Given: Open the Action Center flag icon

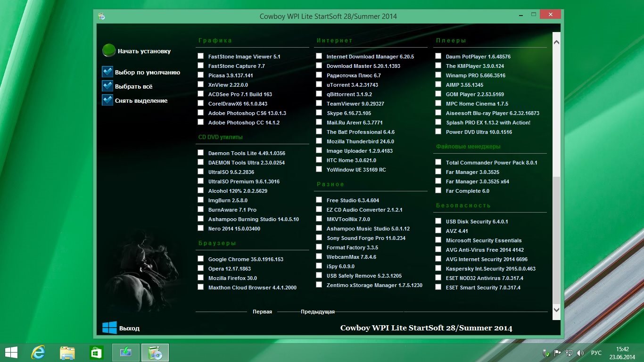Looking at the screenshot, I should [558, 353].
